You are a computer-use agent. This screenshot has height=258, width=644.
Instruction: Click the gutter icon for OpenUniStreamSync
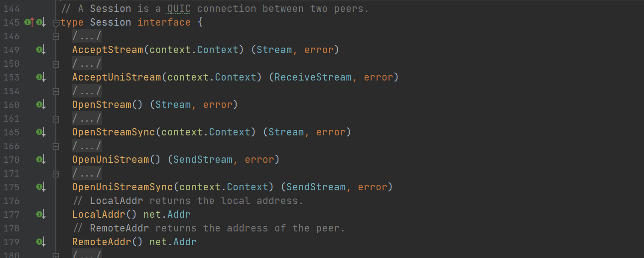[40, 187]
